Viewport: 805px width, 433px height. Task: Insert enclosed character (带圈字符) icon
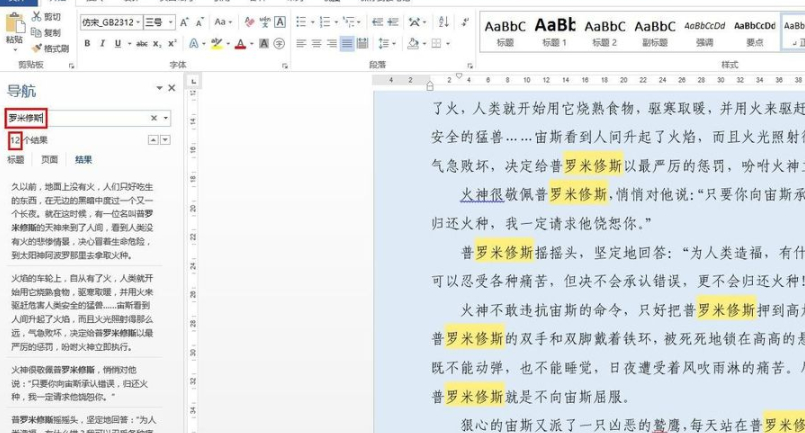(x=279, y=44)
